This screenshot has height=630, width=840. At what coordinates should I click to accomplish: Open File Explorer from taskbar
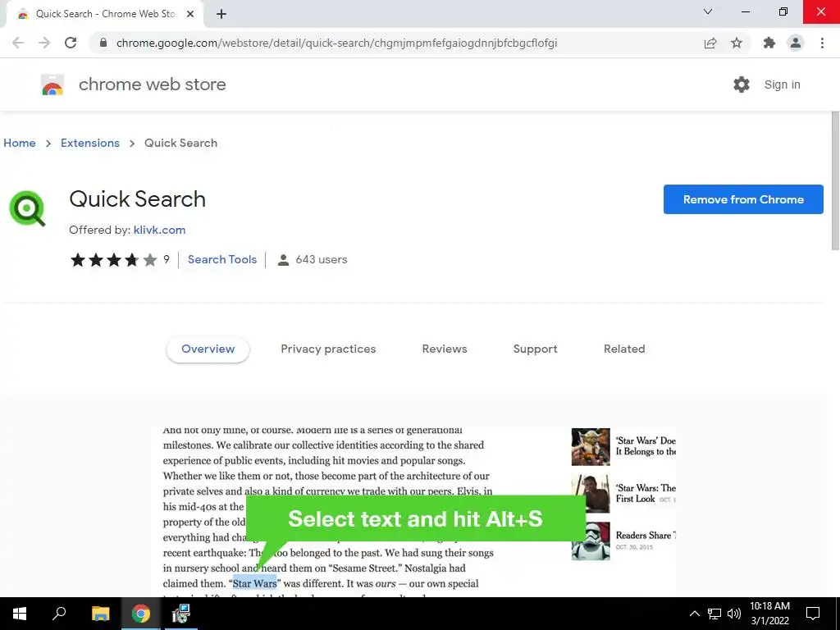[x=100, y=614]
